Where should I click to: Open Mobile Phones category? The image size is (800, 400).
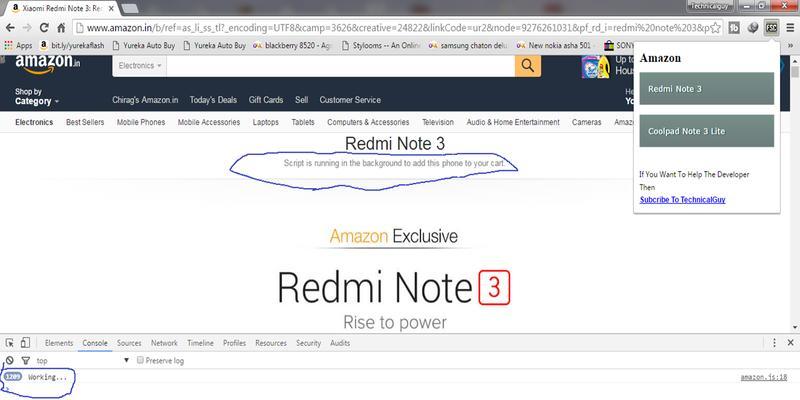pyautogui.click(x=141, y=122)
